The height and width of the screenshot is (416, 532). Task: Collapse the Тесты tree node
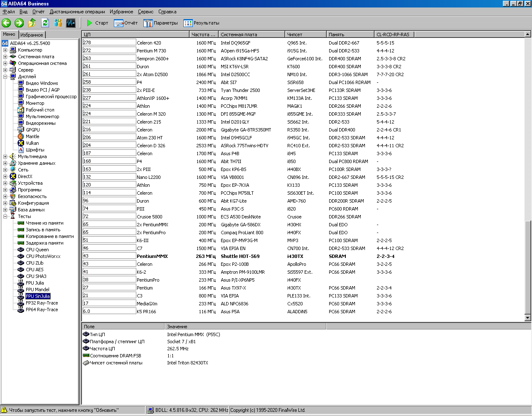click(x=5, y=216)
